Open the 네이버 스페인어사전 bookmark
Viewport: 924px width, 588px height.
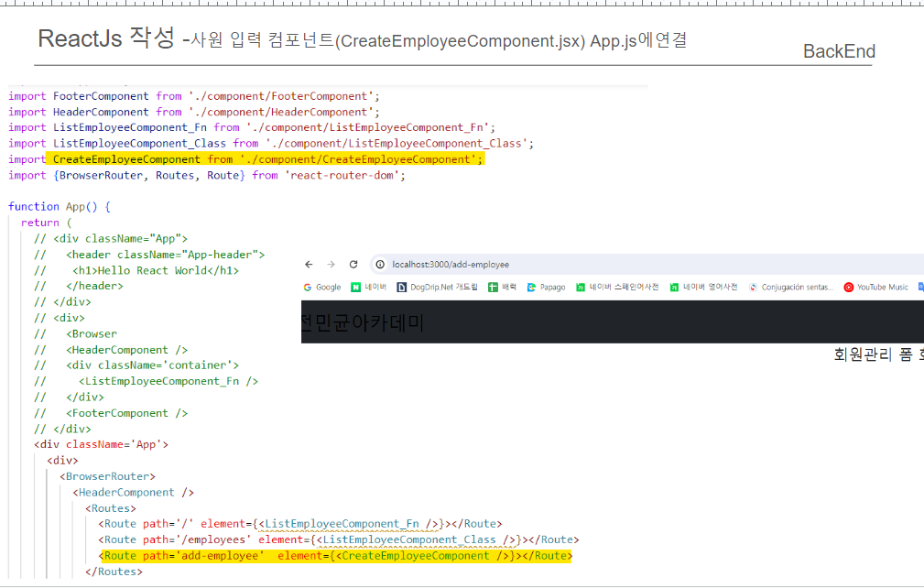pos(617,287)
